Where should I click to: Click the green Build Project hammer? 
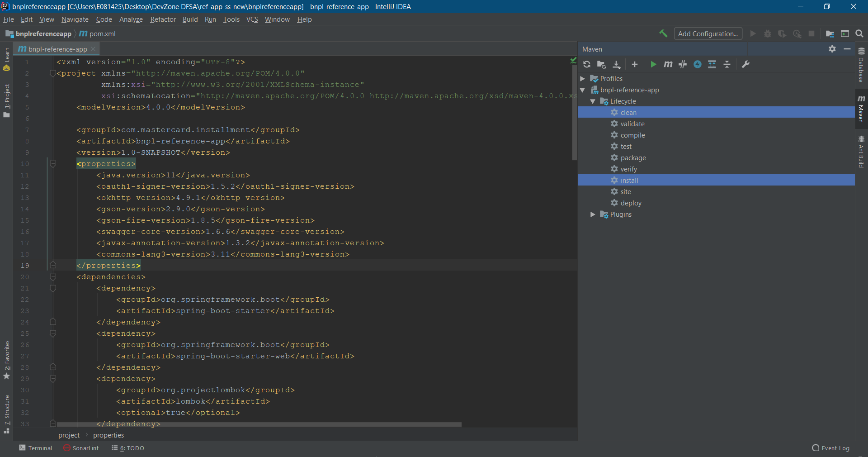(663, 33)
